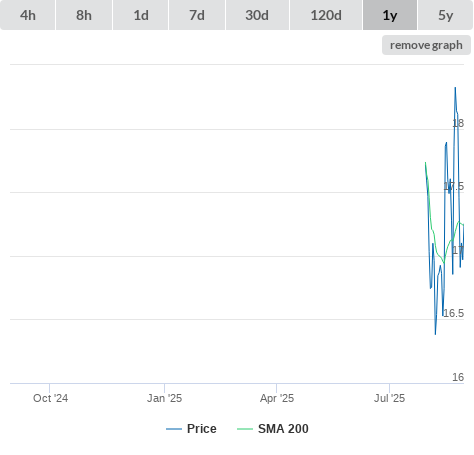Click the Jul '25 axis label
Viewport: 474px width, 455px height.
[389, 398]
